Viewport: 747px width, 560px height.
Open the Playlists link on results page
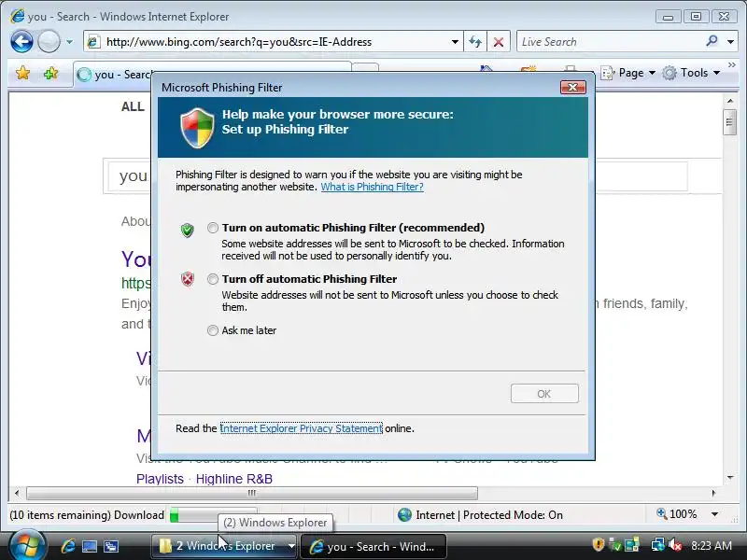tap(160, 479)
